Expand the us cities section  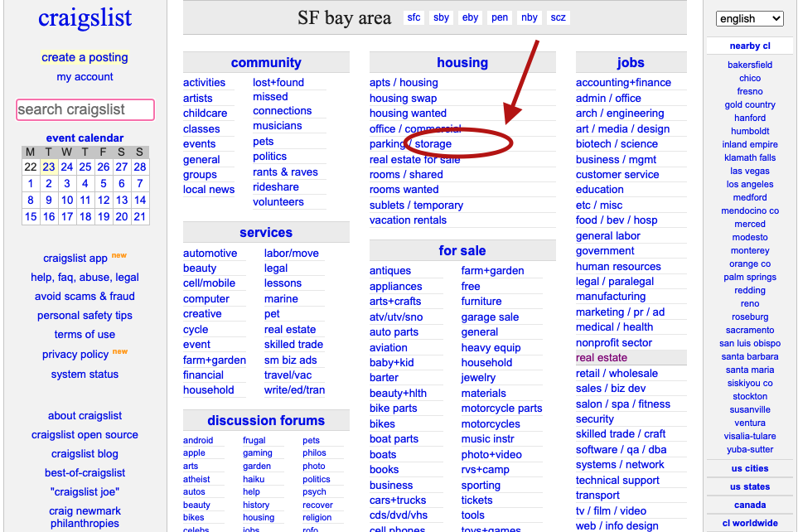coord(750,469)
